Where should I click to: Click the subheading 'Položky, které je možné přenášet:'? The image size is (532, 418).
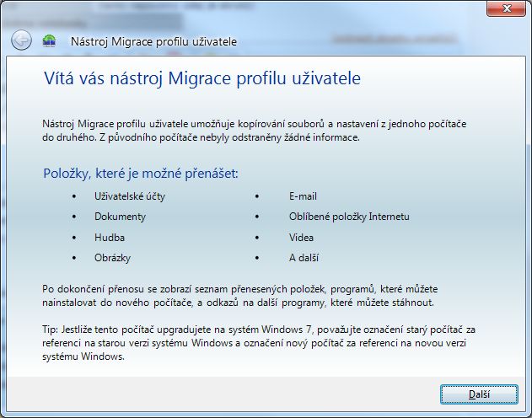141,174
